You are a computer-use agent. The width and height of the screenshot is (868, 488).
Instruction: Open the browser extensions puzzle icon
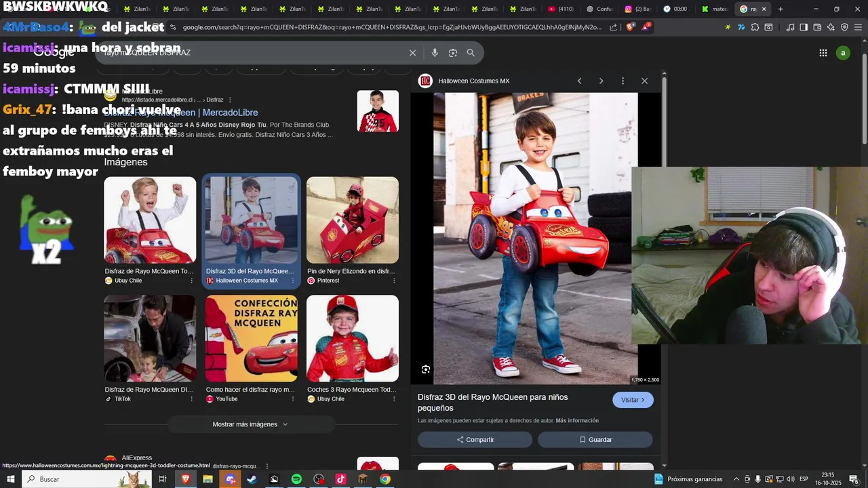point(755,27)
